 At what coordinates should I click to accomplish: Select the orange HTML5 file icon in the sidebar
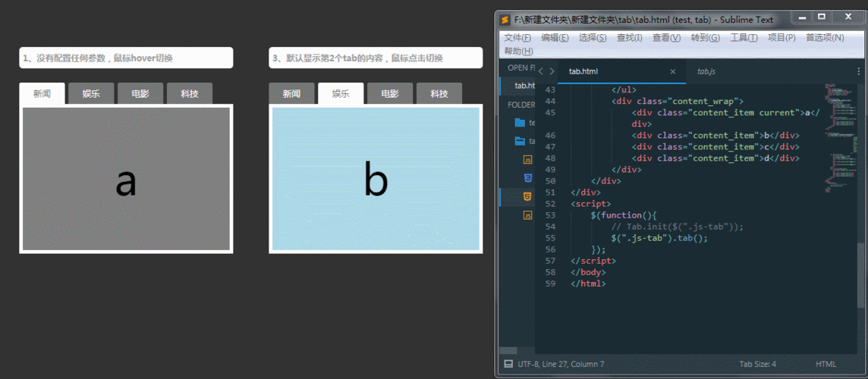click(x=528, y=196)
